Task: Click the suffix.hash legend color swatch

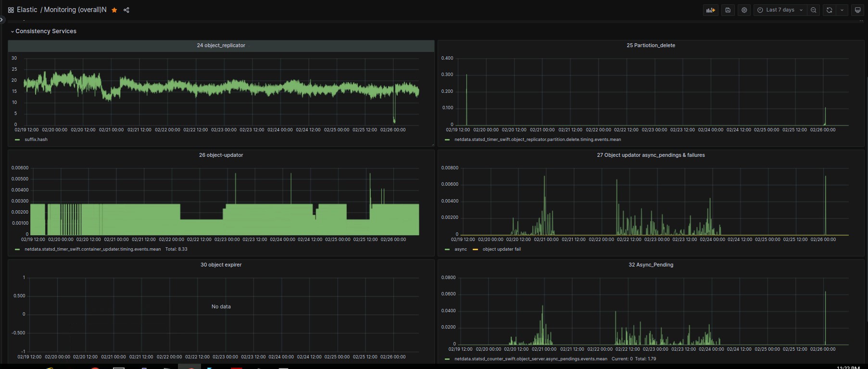Action: tap(17, 140)
